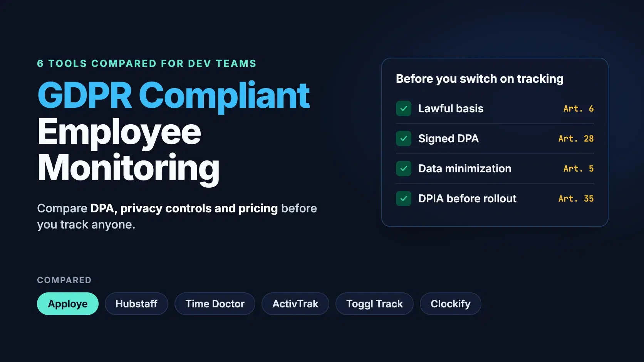Click the 'Art. 28' label
The image size is (644, 362).
(576, 139)
